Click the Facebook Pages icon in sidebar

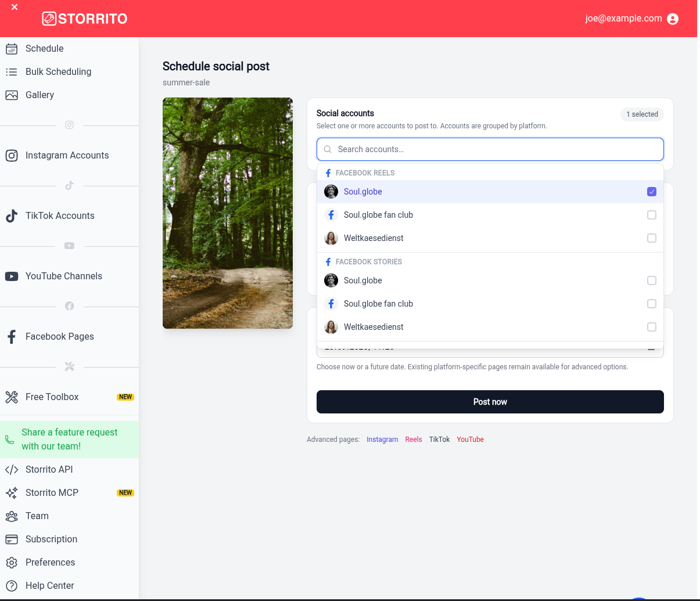point(12,337)
